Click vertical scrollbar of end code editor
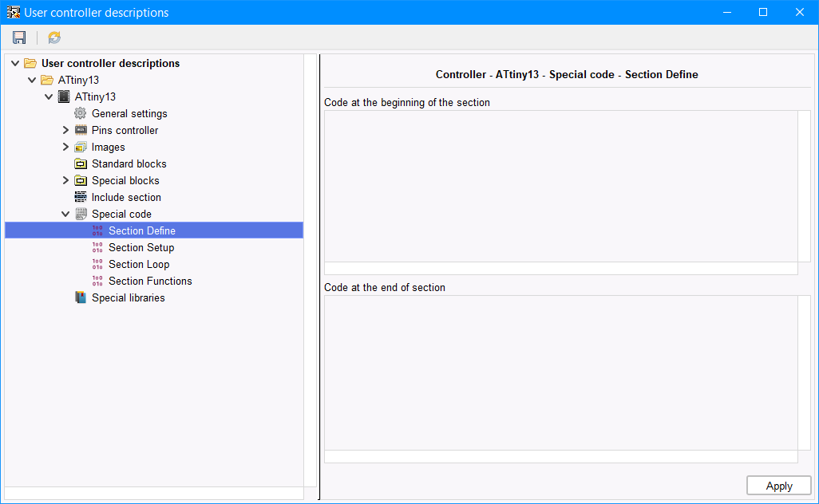 (x=805, y=373)
